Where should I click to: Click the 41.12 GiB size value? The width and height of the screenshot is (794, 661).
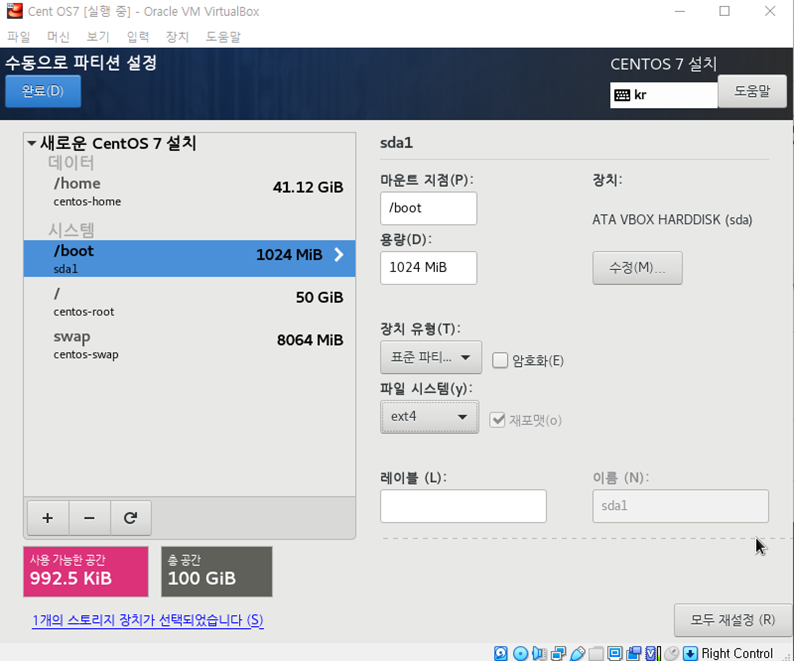tap(308, 187)
